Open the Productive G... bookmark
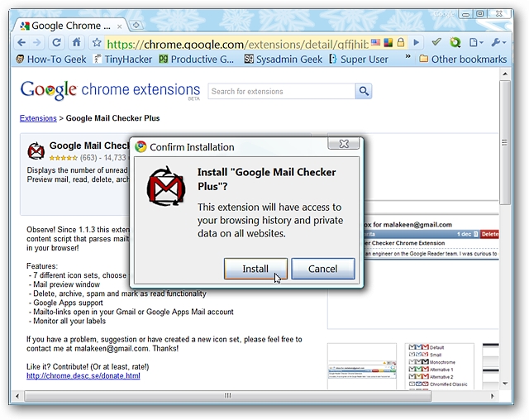This screenshot has height=420, width=529. click(197, 60)
